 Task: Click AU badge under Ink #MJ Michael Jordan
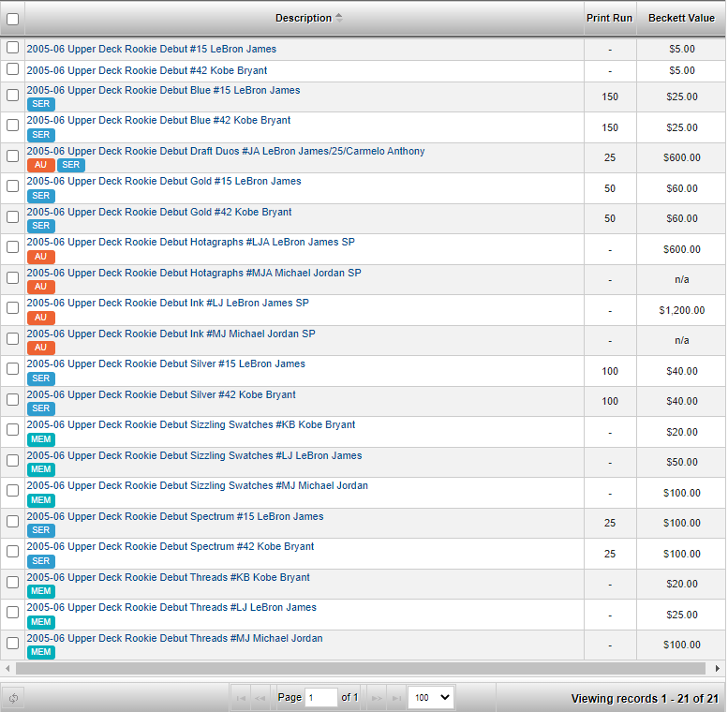coord(41,348)
